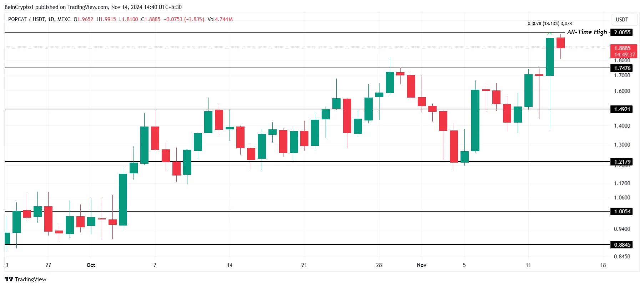Viewport: 644px width, 287px height.
Task: Click the 1D interval in chart legend
Action: [x=51, y=19]
